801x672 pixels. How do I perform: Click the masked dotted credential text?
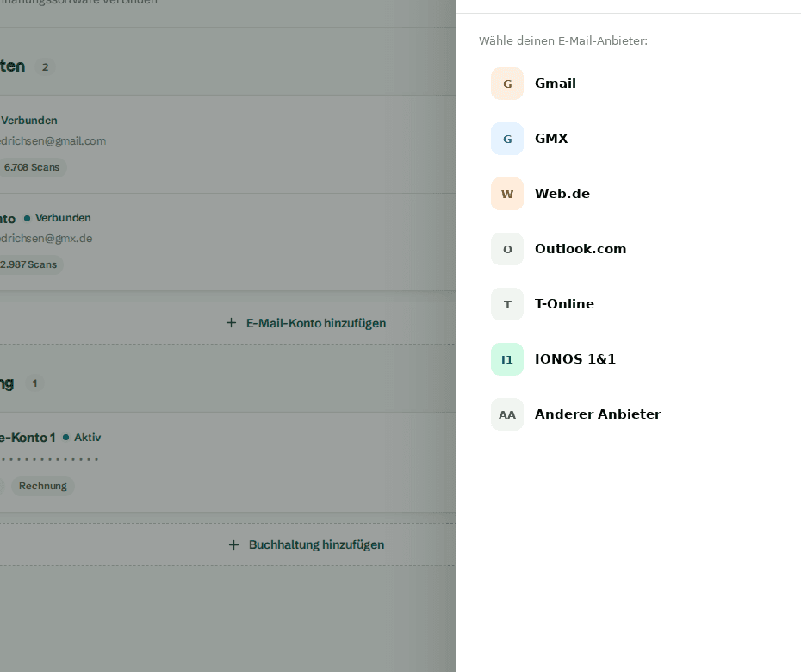tap(49, 459)
